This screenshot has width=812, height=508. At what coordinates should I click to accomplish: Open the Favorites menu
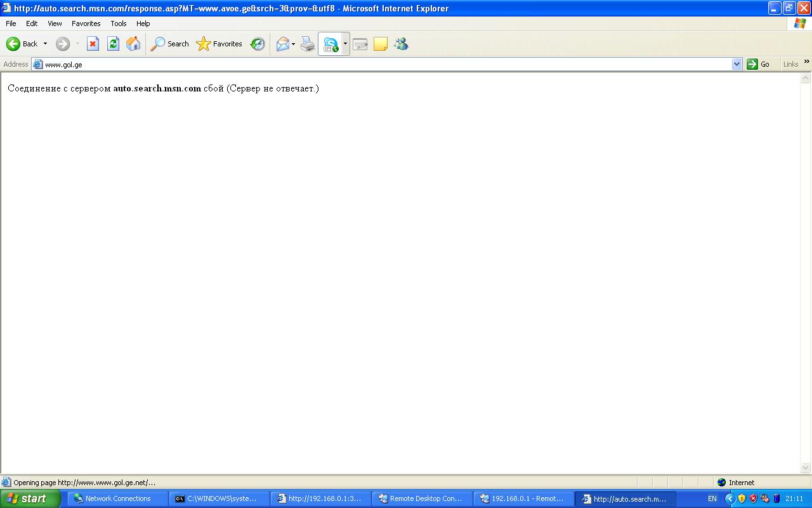[x=86, y=23]
